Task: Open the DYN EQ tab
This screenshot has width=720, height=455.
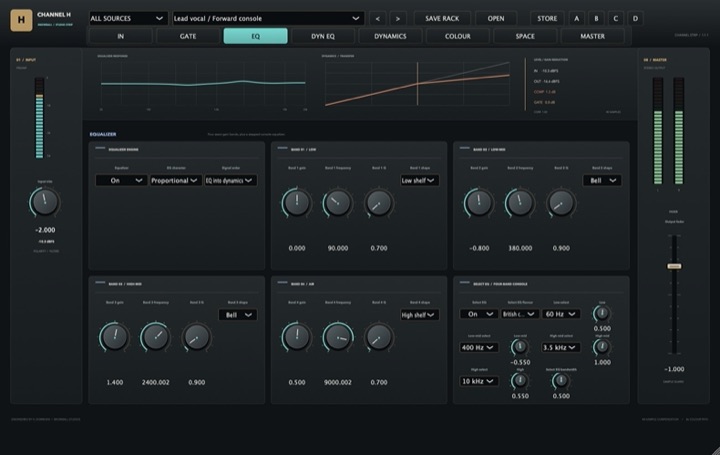Action: 323,36
